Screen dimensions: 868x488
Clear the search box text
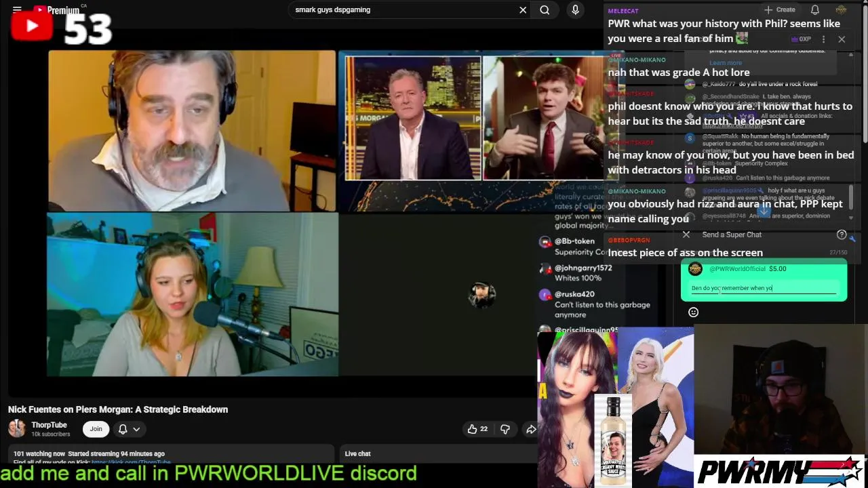point(523,10)
